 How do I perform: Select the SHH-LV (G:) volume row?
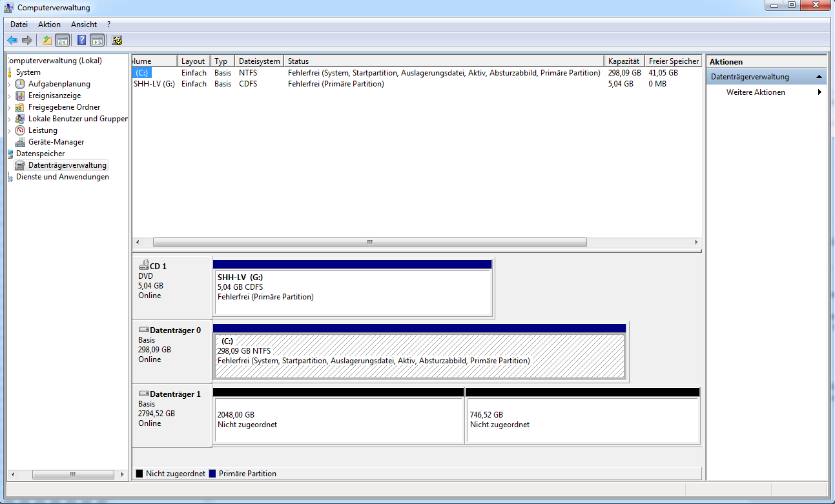[x=417, y=84]
